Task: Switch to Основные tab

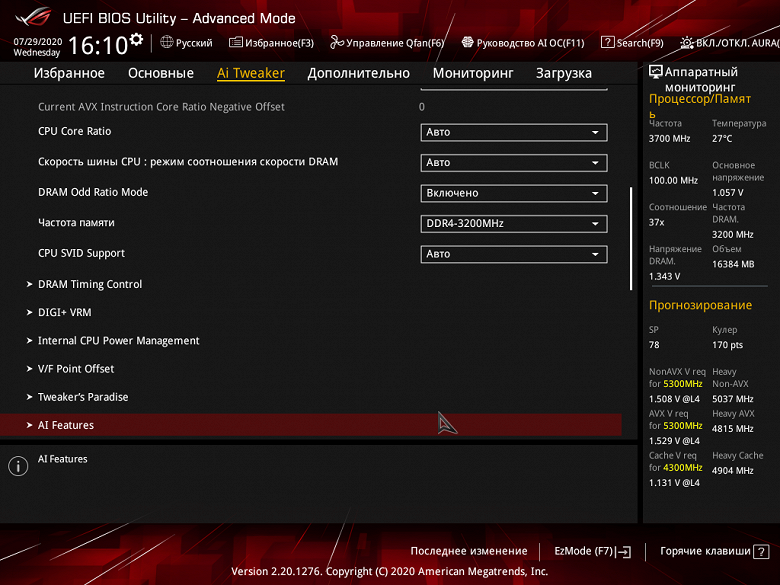Action: (161, 73)
